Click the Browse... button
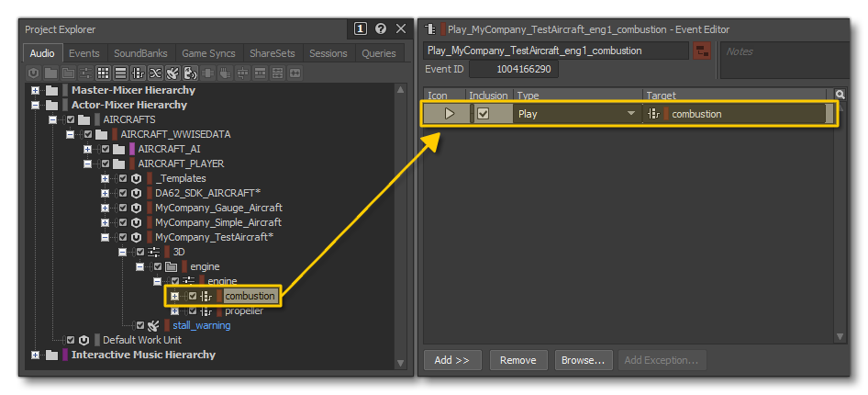Viewport: 868px width, 395px height. click(583, 360)
